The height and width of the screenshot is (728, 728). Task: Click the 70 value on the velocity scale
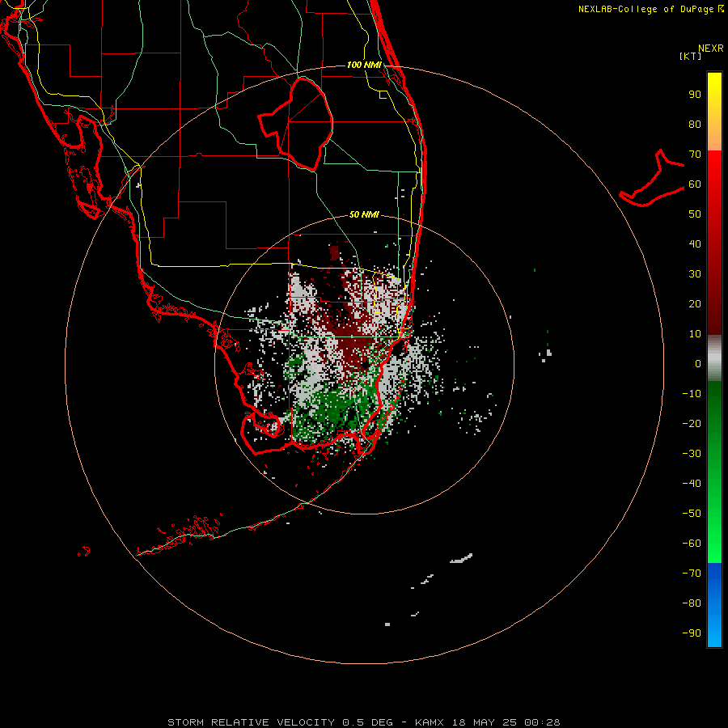click(x=695, y=154)
